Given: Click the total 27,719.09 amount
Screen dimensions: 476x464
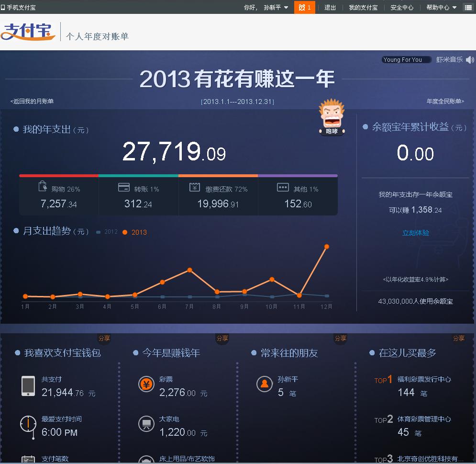Looking at the screenshot, I should [174, 152].
